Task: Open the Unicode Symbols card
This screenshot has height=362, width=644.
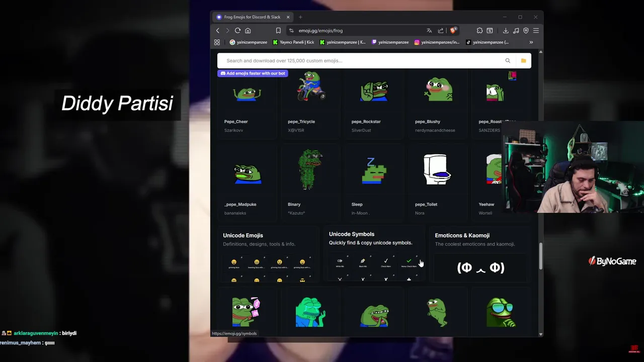Action: point(374,253)
